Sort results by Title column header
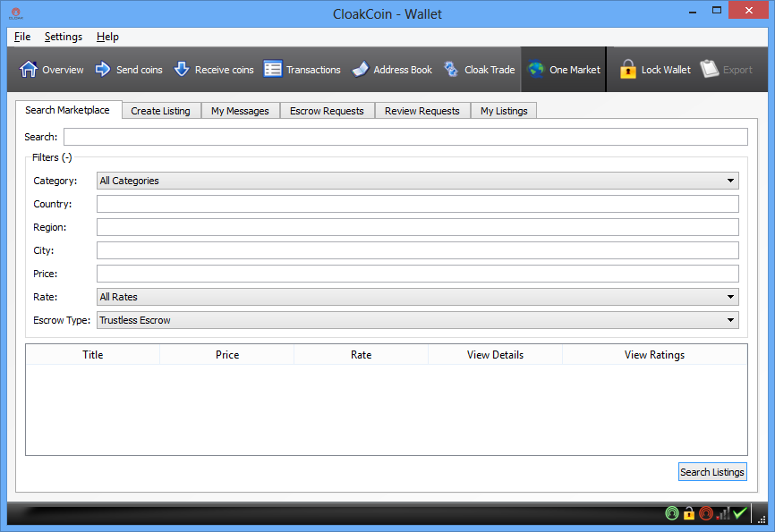Screen dimensions: 775x532 point(93,355)
